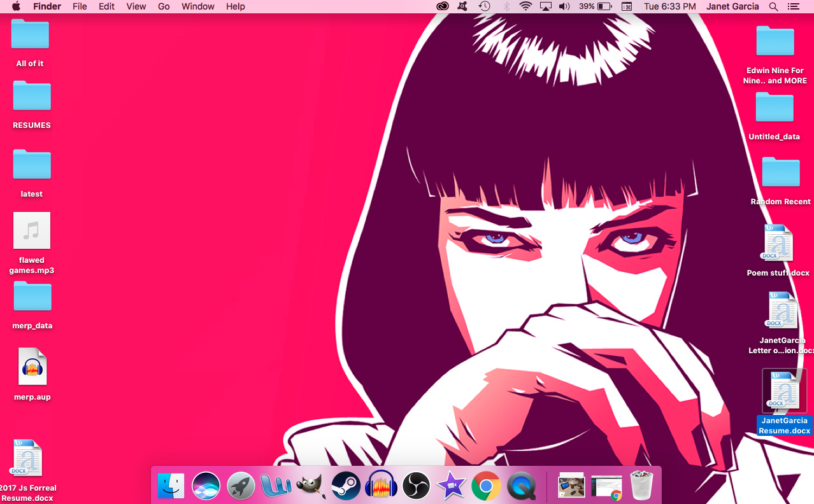
Task: Open QuickTime Player from the dock
Action: click(x=521, y=486)
